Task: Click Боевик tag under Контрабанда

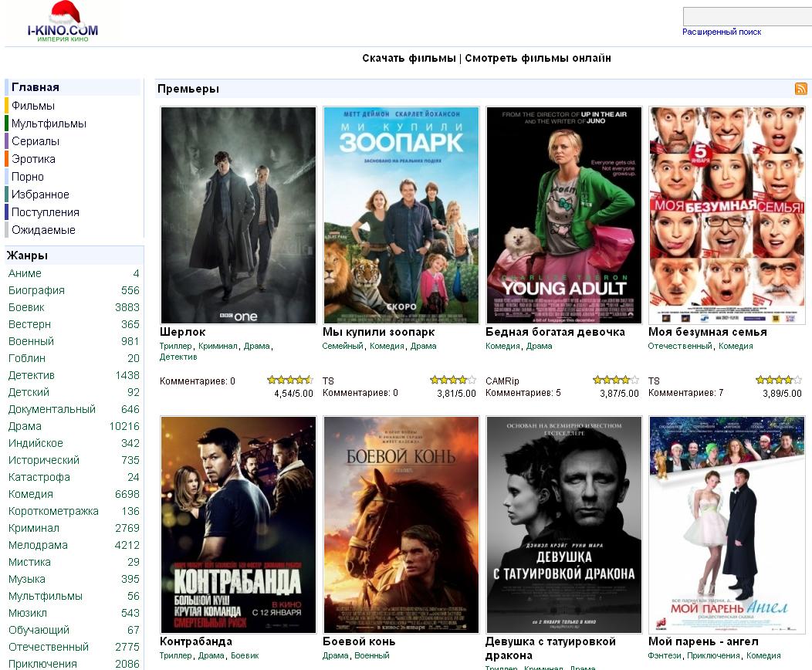Action: [x=245, y=655]
